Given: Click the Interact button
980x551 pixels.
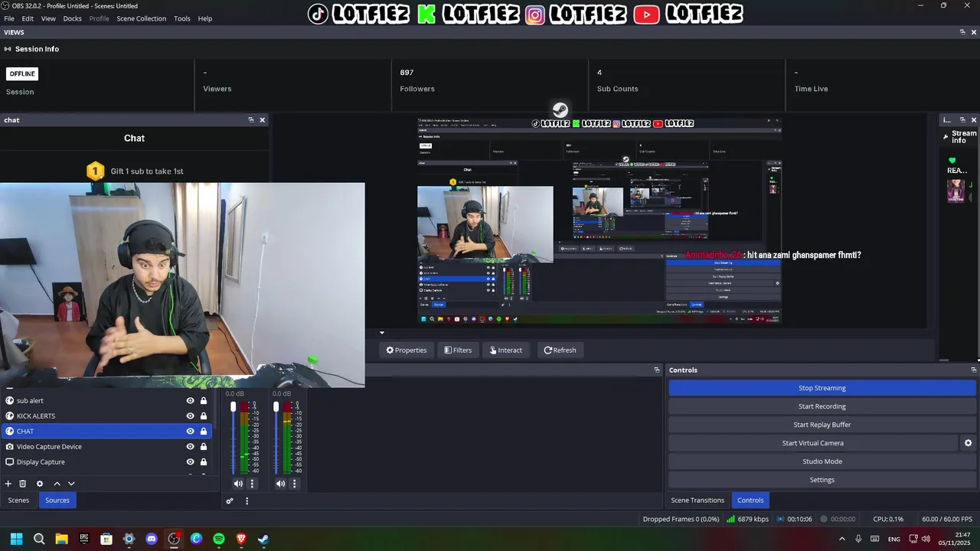Looking at the screenshot, I should pos(505,350).
